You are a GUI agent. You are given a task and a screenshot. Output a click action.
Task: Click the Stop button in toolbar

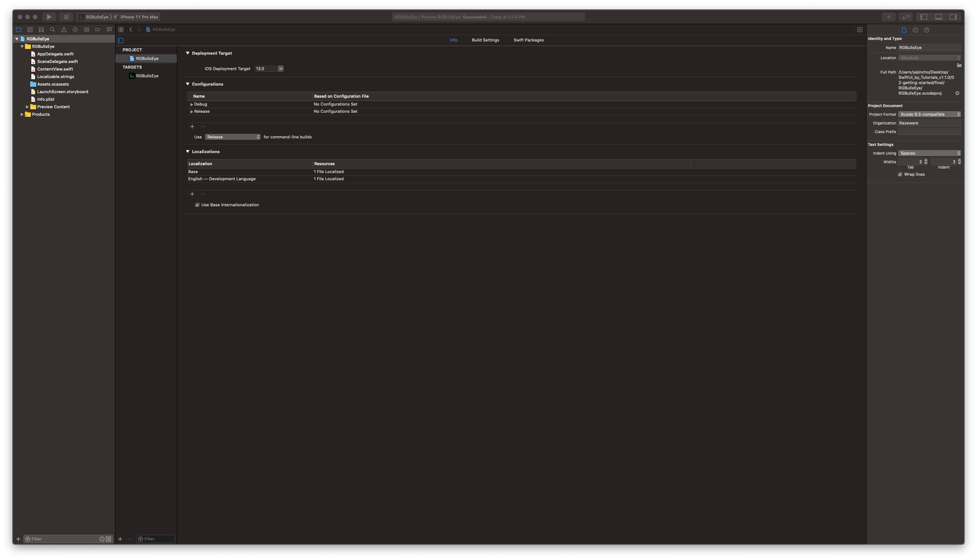(66, 17)
